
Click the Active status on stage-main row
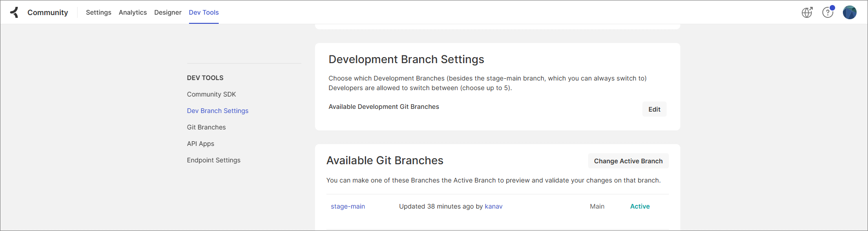(x=640, y=206)
